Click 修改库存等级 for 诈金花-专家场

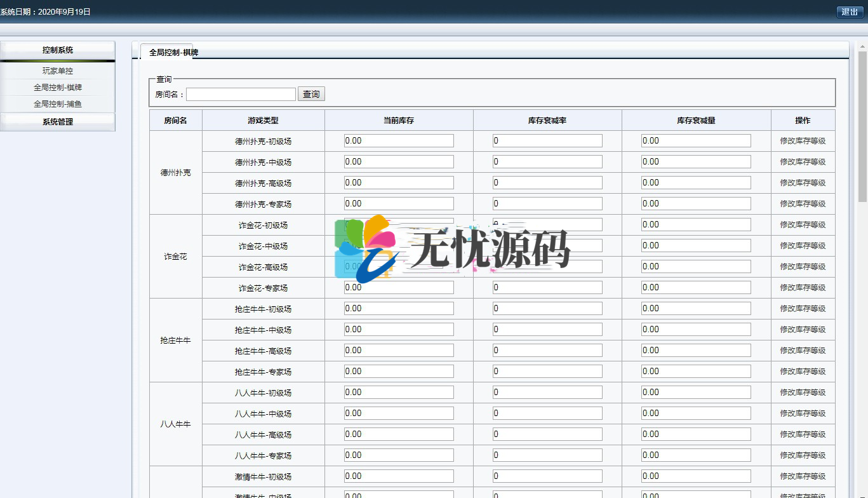pos(803,287)
